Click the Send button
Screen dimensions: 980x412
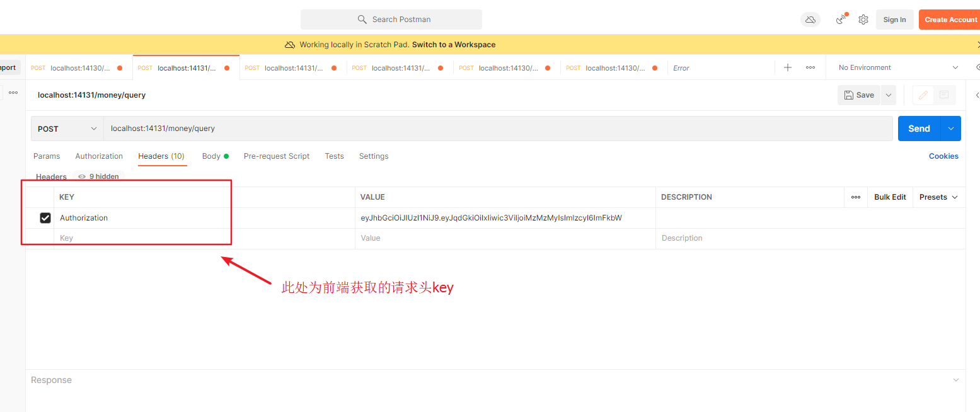click(918, 128)
